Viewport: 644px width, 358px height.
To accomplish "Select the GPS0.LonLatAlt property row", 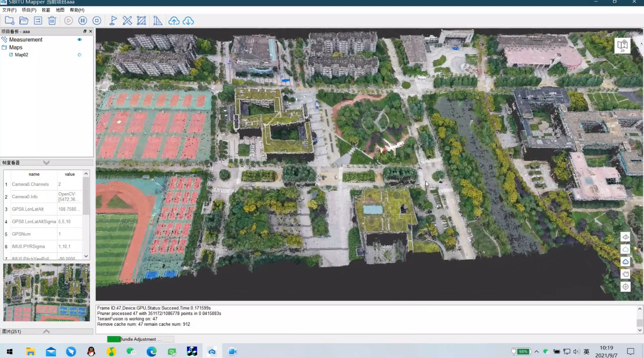I will pyautogui.click(x=43, y=209).
